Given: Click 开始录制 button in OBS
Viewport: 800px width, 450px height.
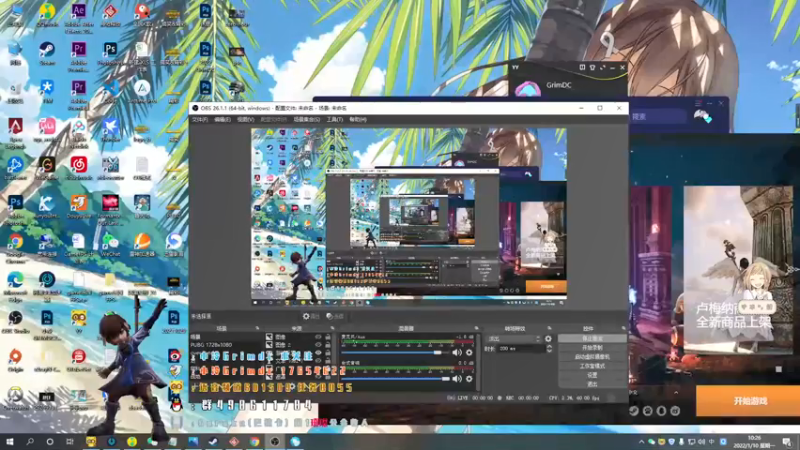Looking at the screenshot, I should 592,347.
